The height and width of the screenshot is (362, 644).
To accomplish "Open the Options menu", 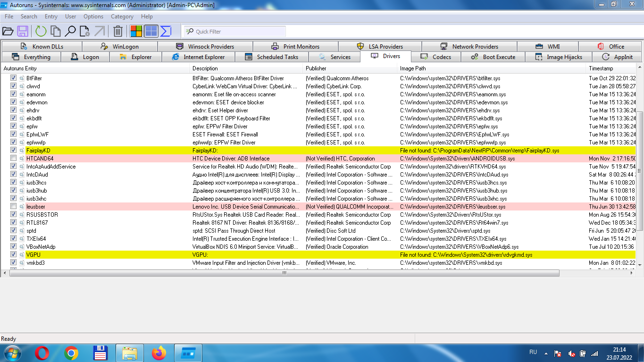I will pyautogui.click(x=93, y=17).
